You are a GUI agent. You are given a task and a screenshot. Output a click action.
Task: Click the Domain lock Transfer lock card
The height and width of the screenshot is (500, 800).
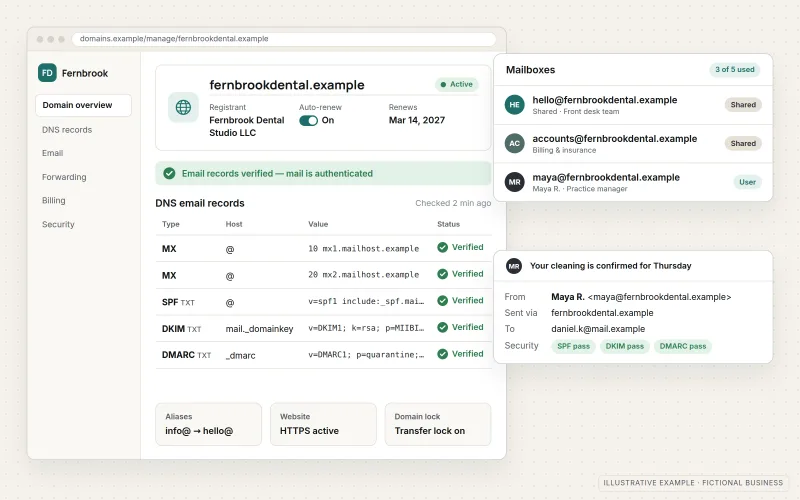(x=438, y=424)
